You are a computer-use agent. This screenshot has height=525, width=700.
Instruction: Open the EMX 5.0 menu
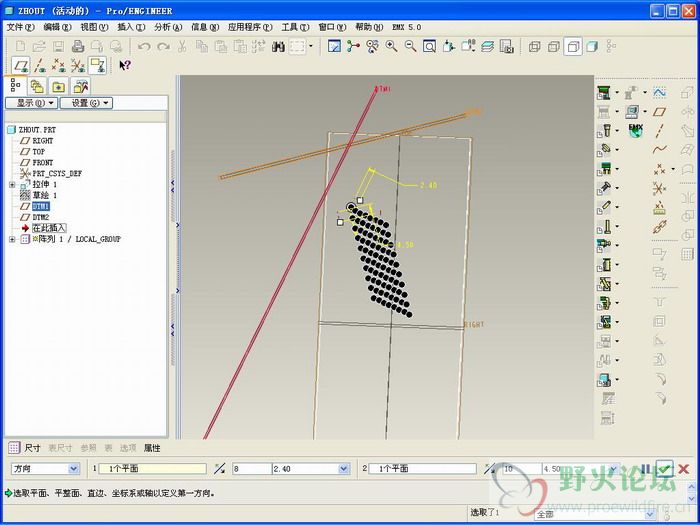point(406,27)
